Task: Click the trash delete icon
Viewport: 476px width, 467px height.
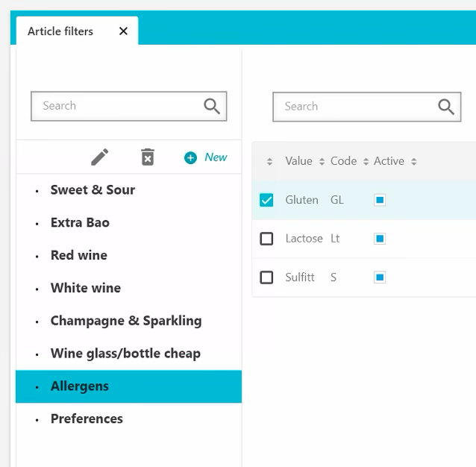Action: pyautogui.click(x=148, y=157)
